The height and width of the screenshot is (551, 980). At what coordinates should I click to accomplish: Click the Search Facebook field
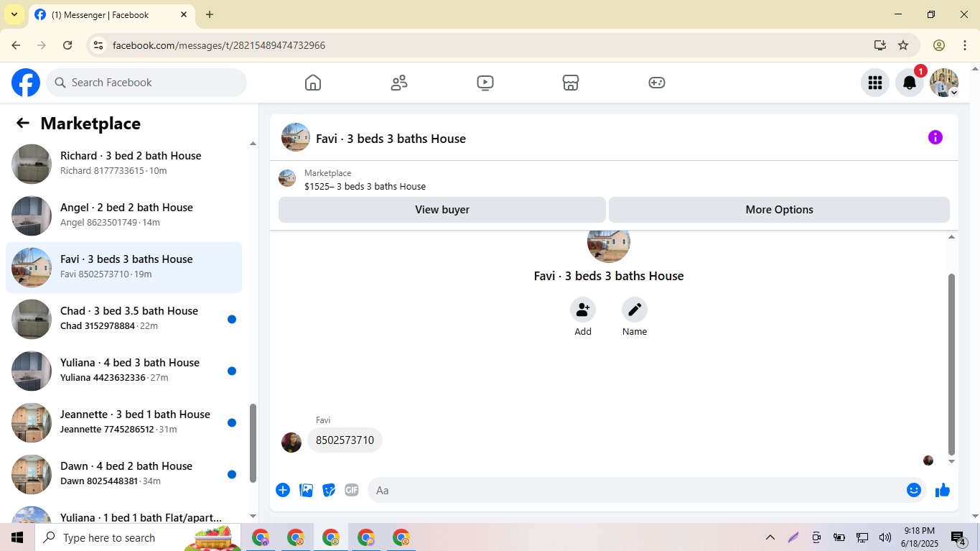(146, 83)
